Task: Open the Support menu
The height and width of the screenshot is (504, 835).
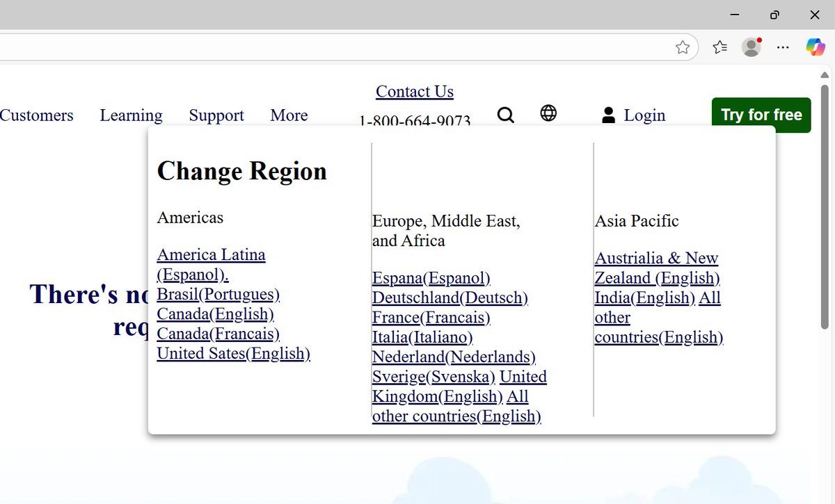Action: (x=216, y=115)
